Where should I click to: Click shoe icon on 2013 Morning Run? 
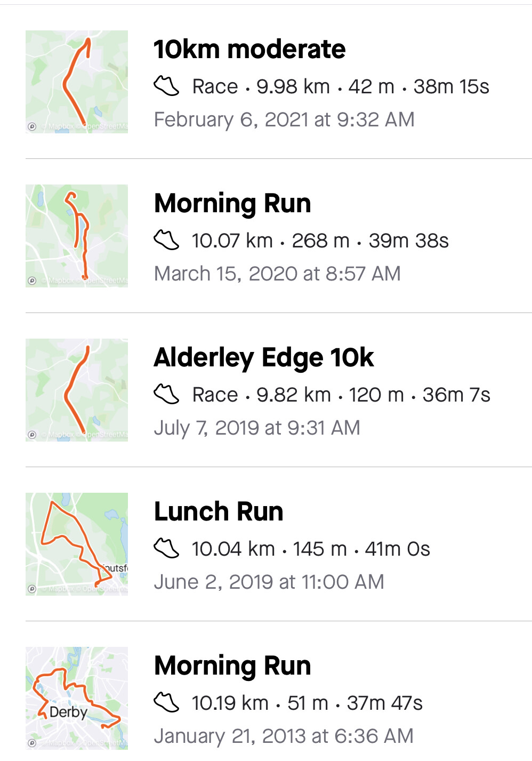tap(166, 702)
